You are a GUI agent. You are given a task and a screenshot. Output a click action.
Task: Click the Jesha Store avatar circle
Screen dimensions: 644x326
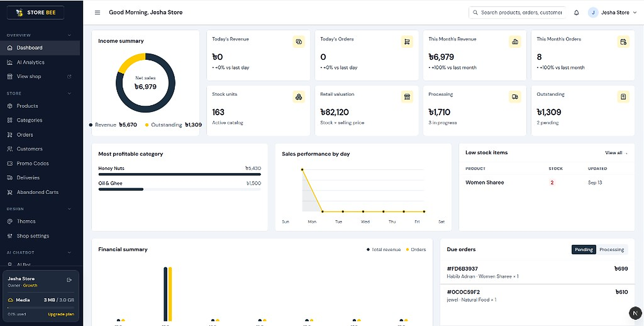593,13
